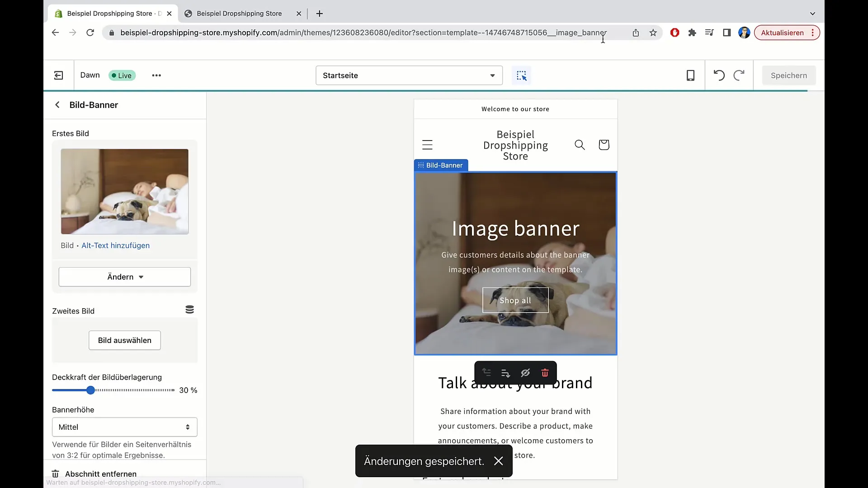Click the ellipsis menu next to Dawn theme
The width and height of the screenshot is (868, 488).
[x=156, y=75]
